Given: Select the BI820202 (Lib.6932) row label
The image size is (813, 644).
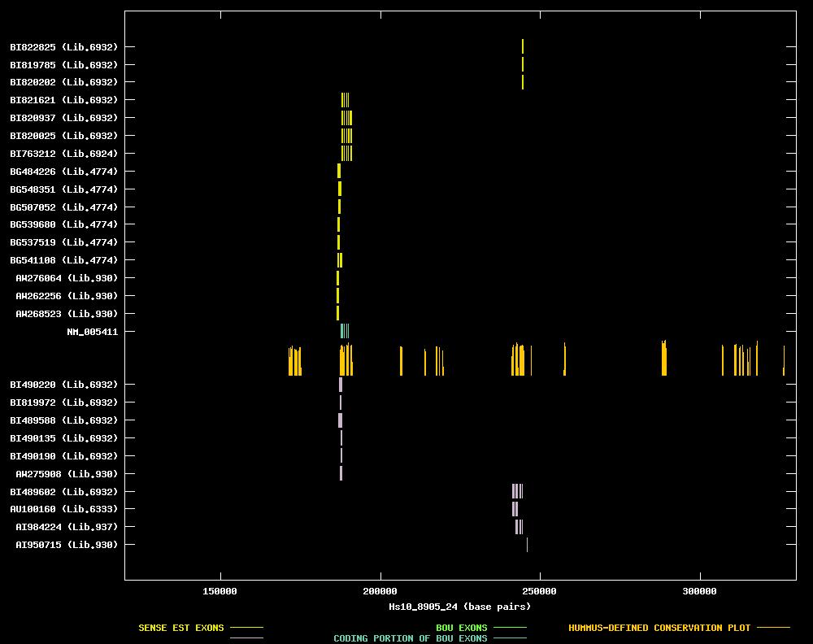Looking at the screenshot, I should 63,82.
